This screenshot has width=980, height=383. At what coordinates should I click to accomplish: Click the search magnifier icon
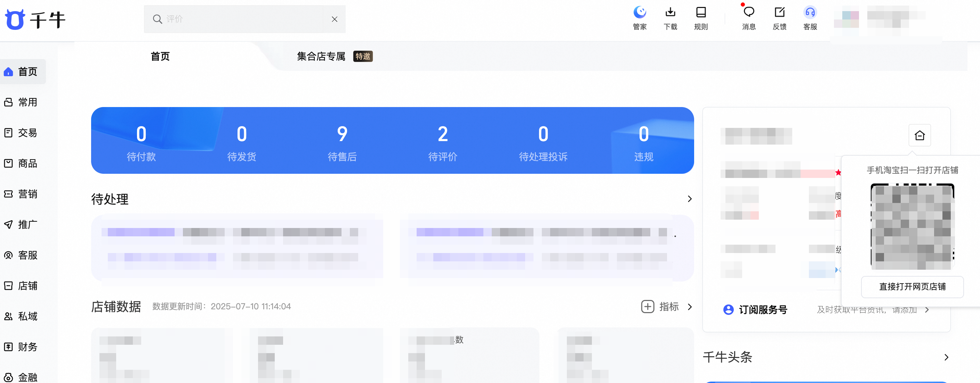click(157, 19)
